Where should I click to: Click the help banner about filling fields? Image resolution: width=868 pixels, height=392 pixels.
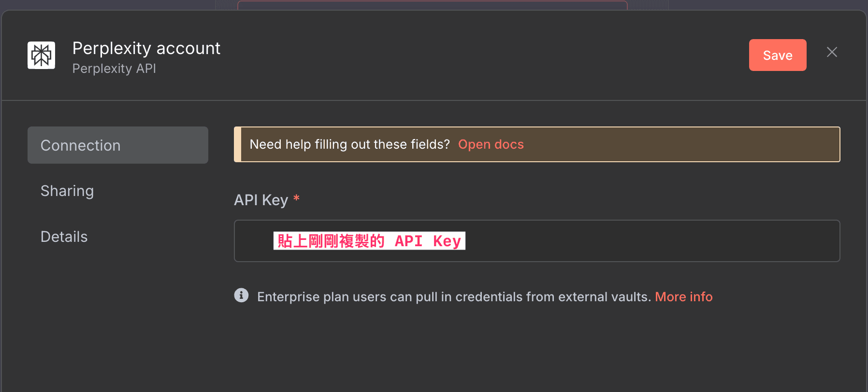[x=536, y=144]
